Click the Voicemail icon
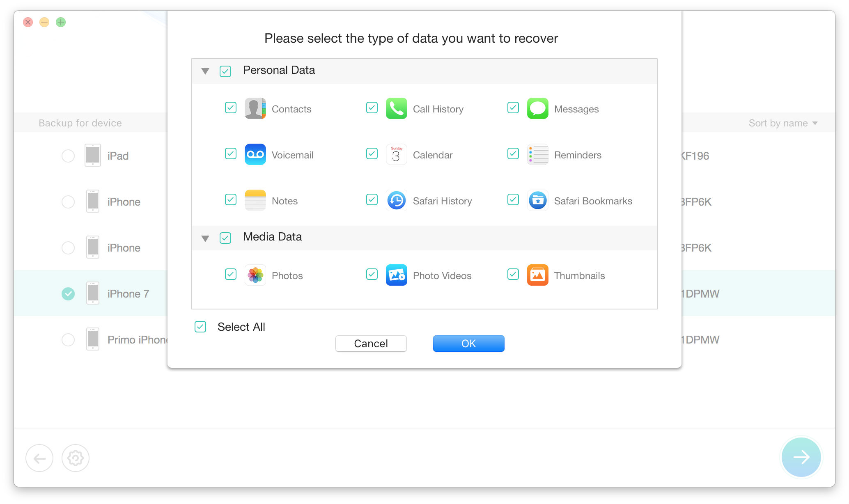 click(255, 154)
